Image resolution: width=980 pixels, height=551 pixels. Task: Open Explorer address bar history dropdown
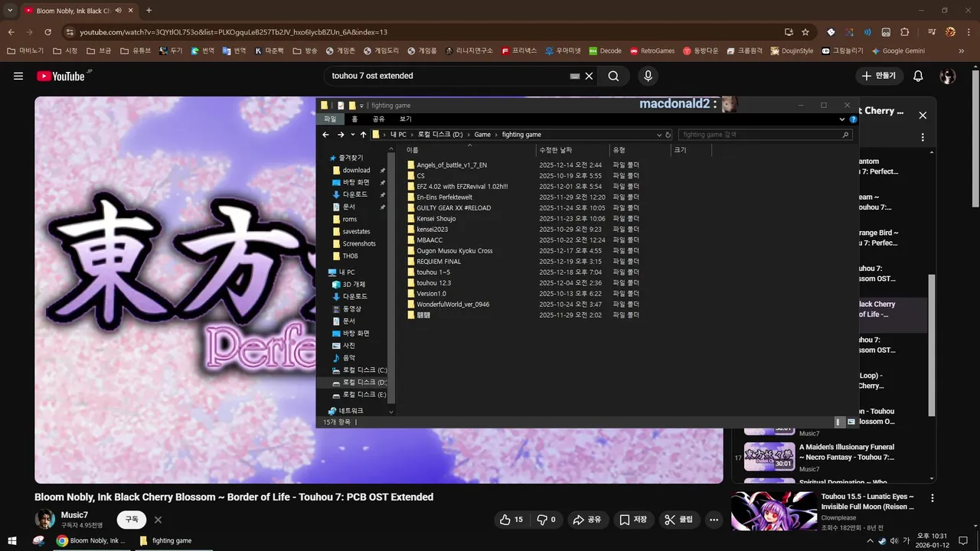658,135
